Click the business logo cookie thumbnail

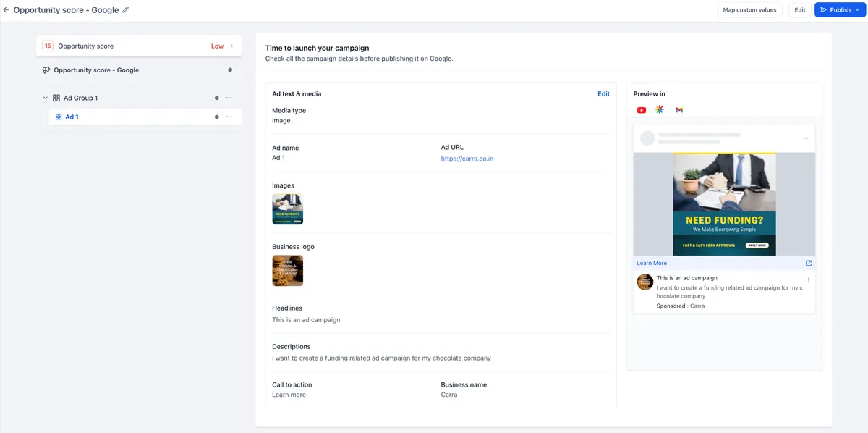(288, 271)
